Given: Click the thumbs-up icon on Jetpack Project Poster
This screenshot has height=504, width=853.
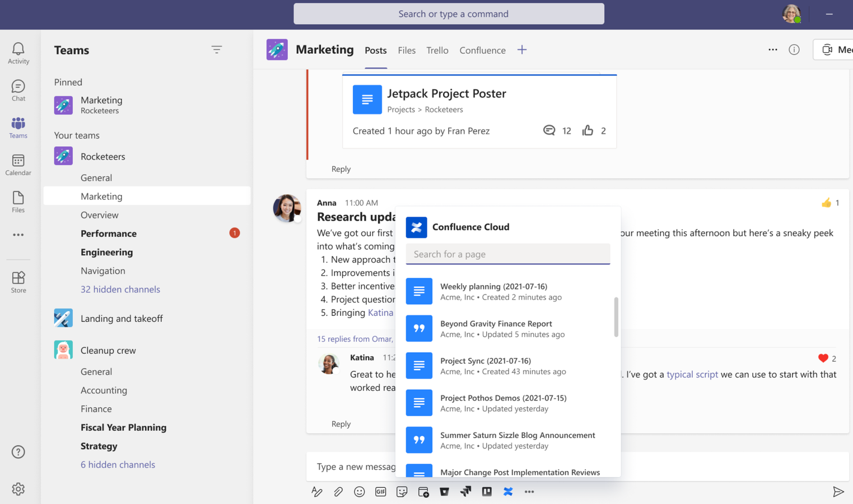Looking at the screenshot, I should (x=588, y=130).
